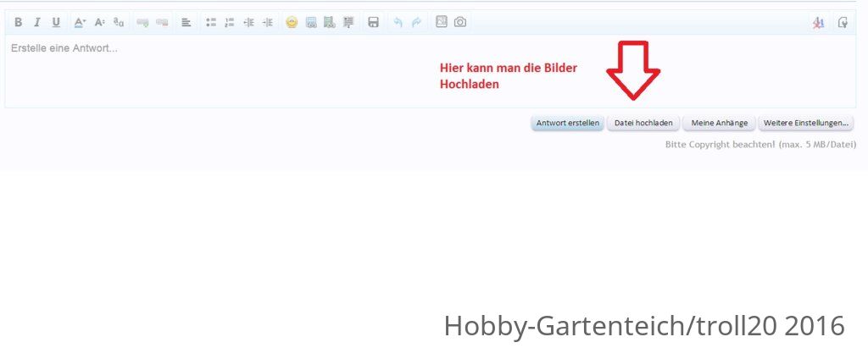Click the camera icon
Screen dimensions: 868x359
click(460, 22)
